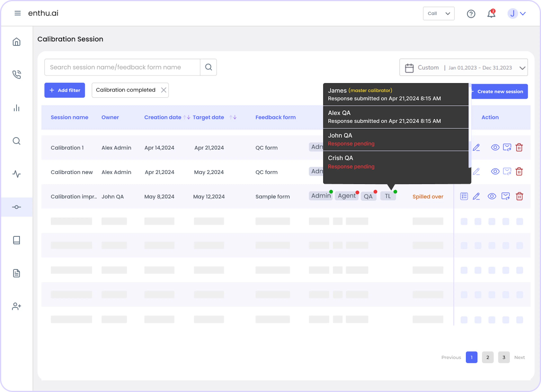
Task: Open the document reports sidebar icon
Action: (16, 273)
